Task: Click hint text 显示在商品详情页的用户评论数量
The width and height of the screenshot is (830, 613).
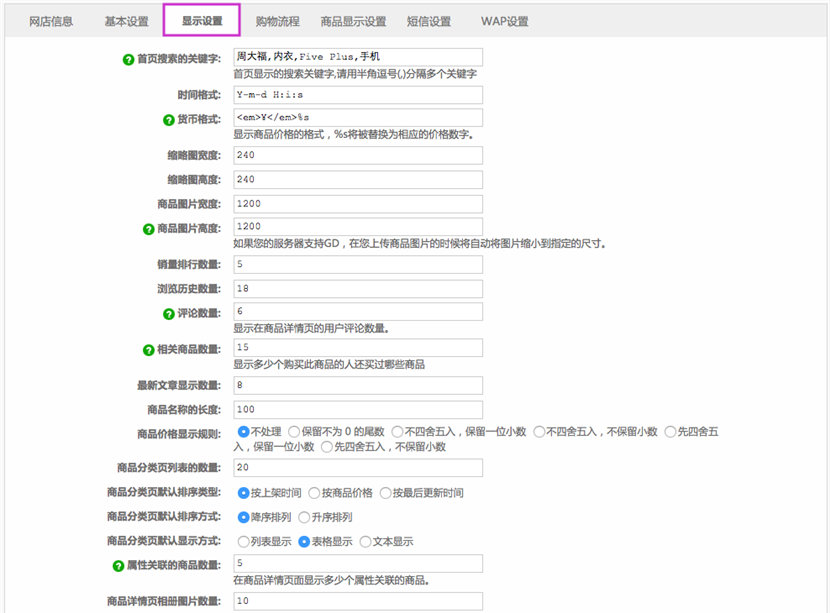Action: click(311, 329)
